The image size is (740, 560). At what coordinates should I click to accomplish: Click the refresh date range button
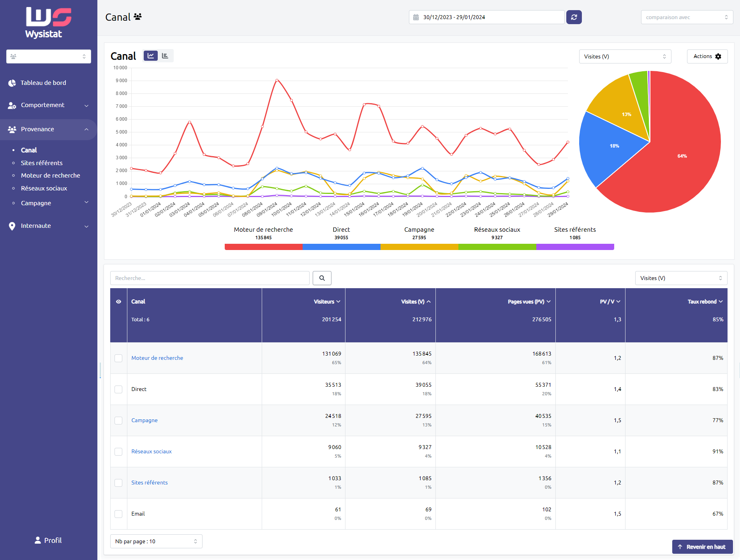coord(574,17)
